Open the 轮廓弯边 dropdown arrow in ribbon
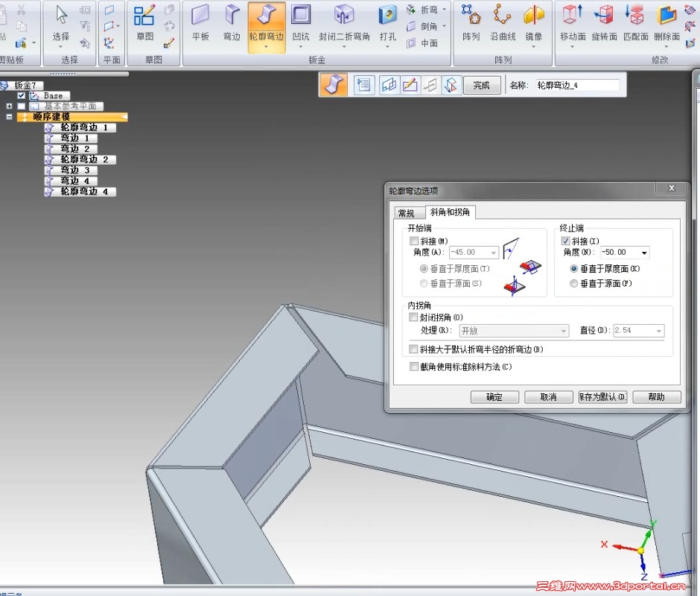The height and width of the screenshot is (596, 700). tap(266, 47)
